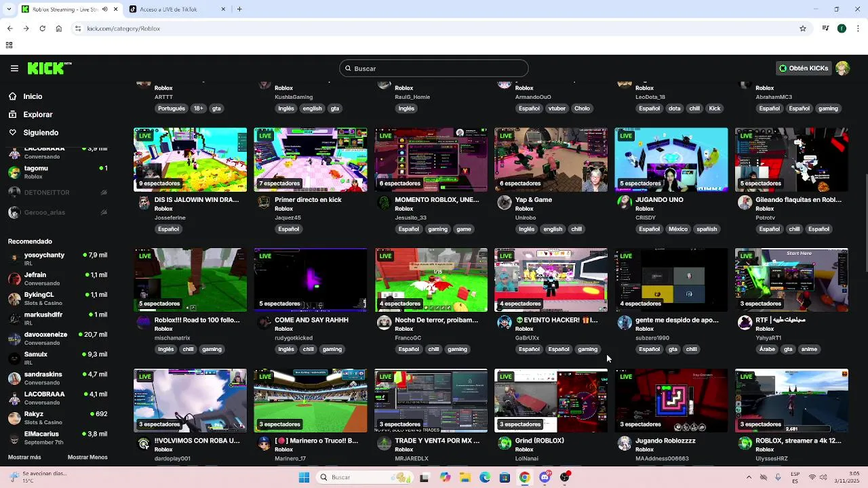Open the Siguiendo heart icon

click(12, 133)
